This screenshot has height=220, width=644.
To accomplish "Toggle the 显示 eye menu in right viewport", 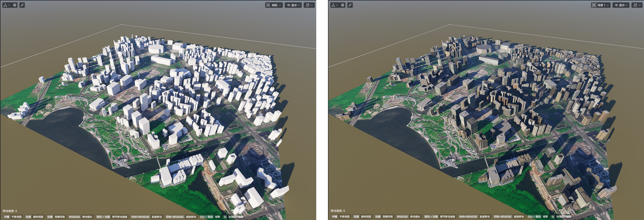I will pos(621,5).
